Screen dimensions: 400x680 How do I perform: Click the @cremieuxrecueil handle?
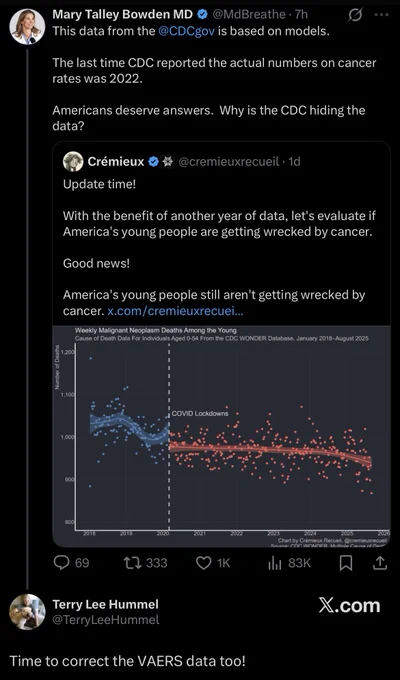coord(229,162)
